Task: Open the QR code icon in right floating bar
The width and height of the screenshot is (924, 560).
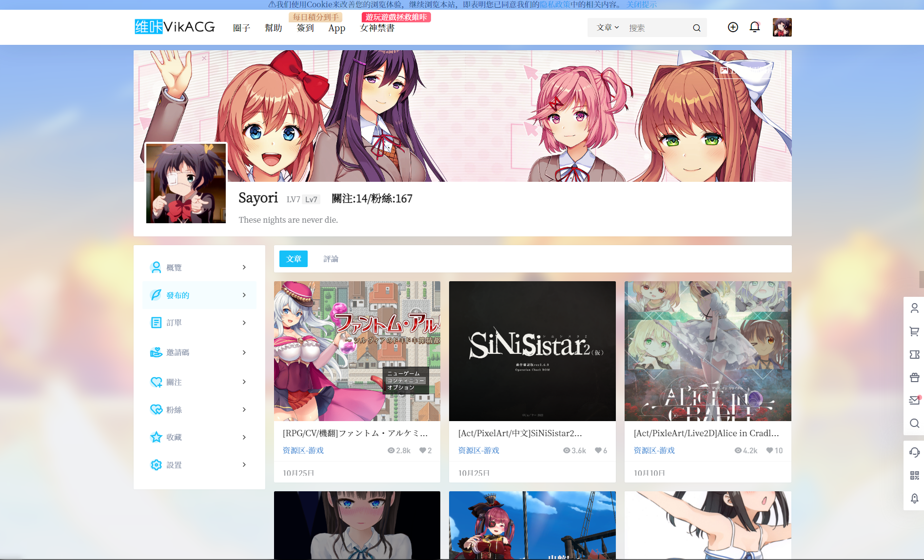Action: click(914, 475)
